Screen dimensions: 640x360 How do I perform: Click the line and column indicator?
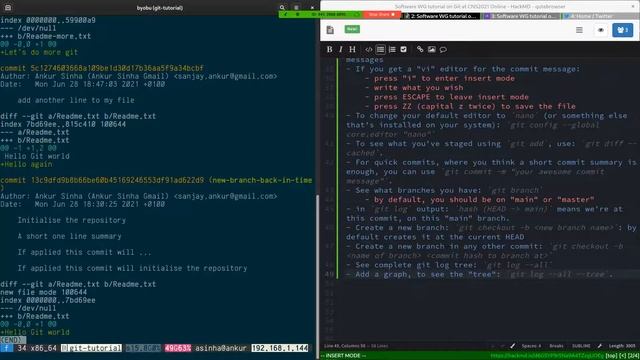(x=356, y=346)
